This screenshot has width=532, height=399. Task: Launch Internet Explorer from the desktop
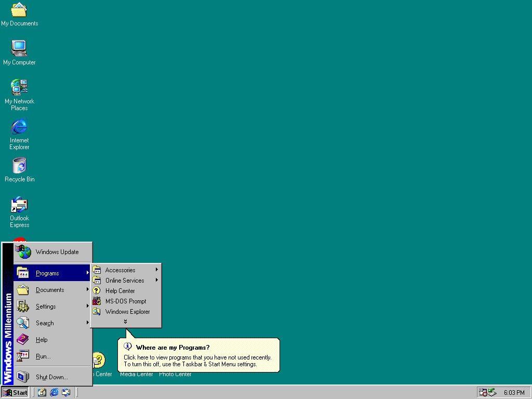[x=19, y=126]
